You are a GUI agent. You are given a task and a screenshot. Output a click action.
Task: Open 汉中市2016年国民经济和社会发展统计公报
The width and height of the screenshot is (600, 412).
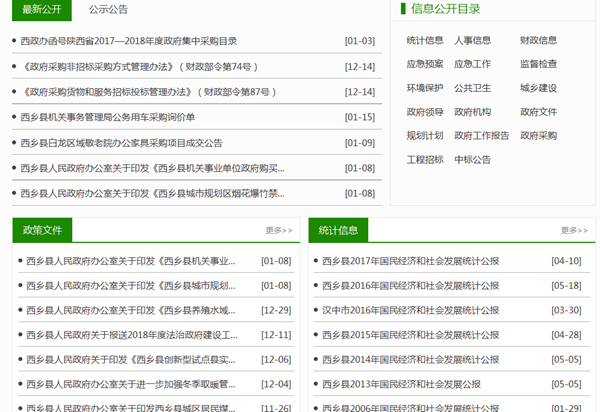click(411, 310)
